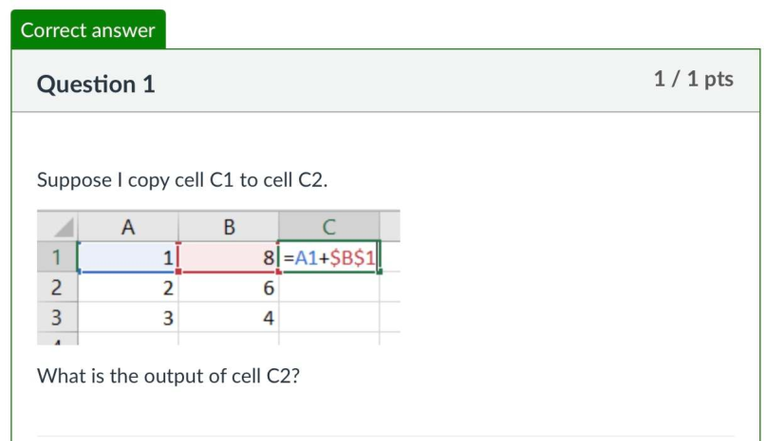
Task: Select cell A3 containing value 3
Action: (x=128, y=319)
